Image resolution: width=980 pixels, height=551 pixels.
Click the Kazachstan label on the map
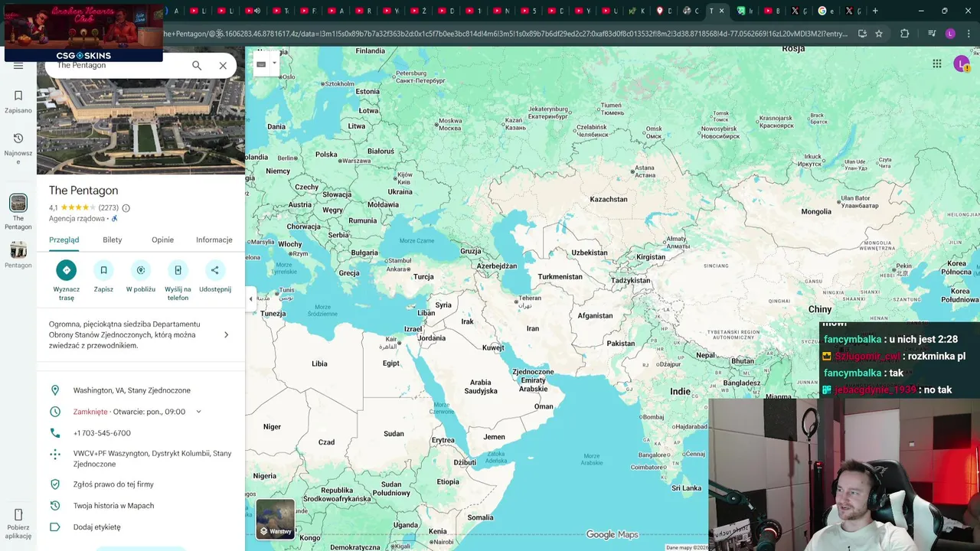609,199
